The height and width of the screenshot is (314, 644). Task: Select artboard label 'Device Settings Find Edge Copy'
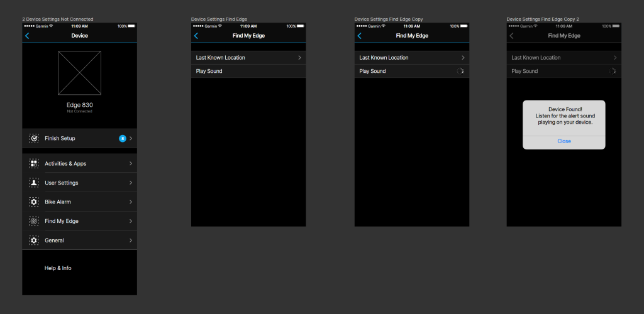[x=389, y=19]
